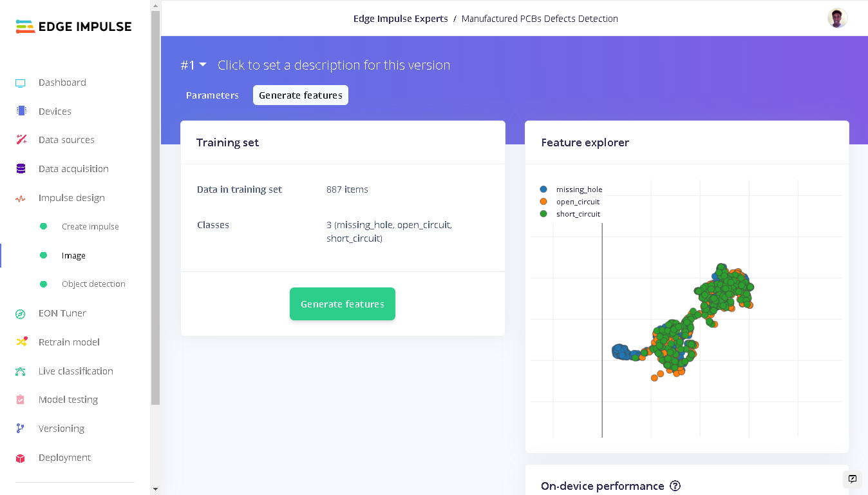Expand the #1 version dropdown
The width and height of the screenshot is (868, 495).
coord(194,65)
